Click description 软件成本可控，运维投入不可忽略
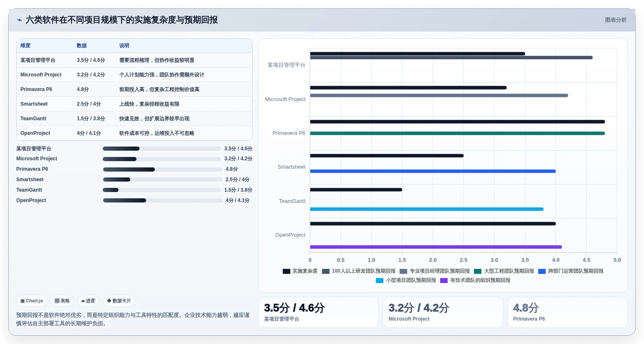Image resolution: width=644 pixels, height=344 pixels. coord(157,133)
